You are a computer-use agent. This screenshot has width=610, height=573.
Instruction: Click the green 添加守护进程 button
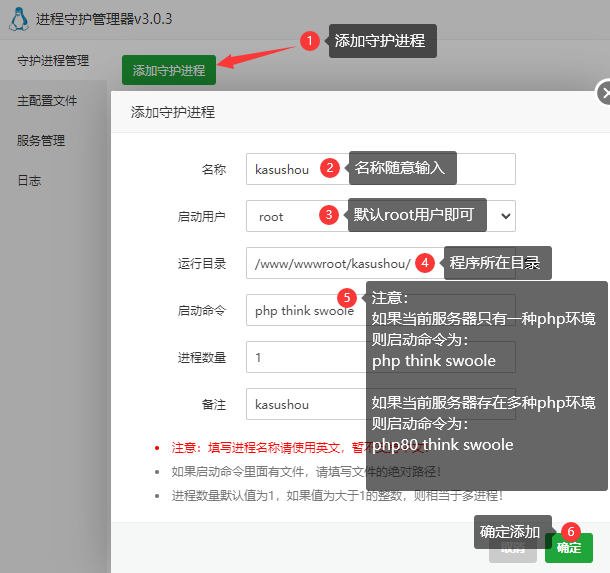[169, 70]
